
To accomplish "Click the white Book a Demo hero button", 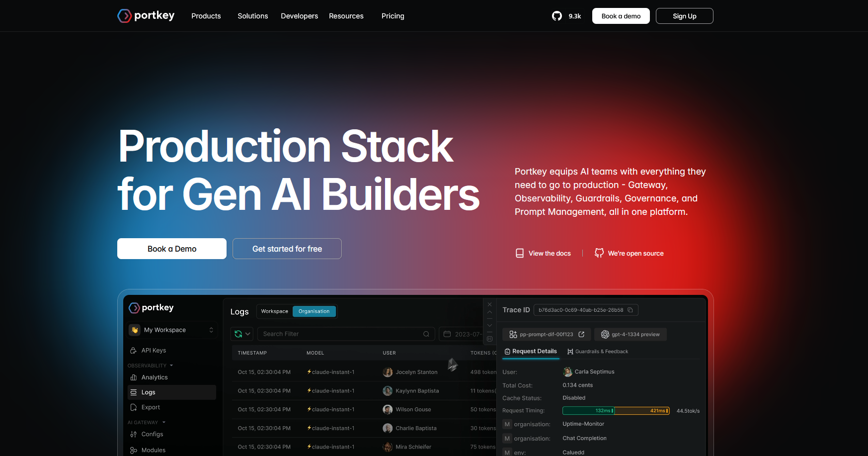I will click(172, 249).
